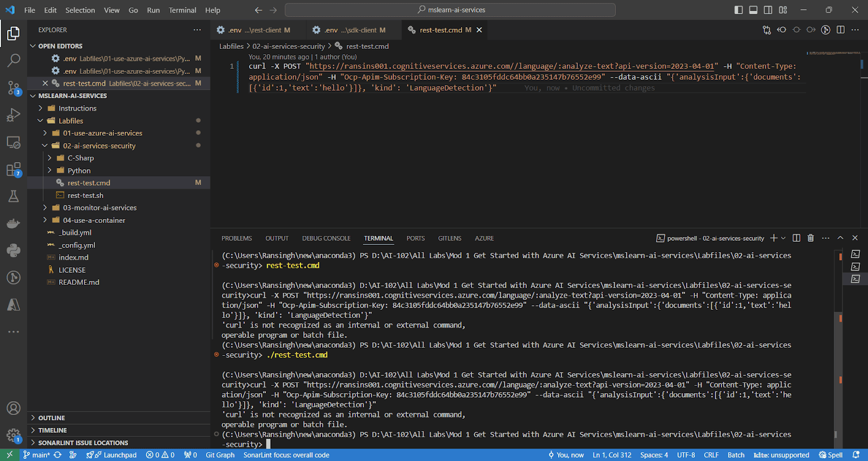This screenshot has height=461, width=868.
Task: Open the remote window indicator
Action: 9,455
